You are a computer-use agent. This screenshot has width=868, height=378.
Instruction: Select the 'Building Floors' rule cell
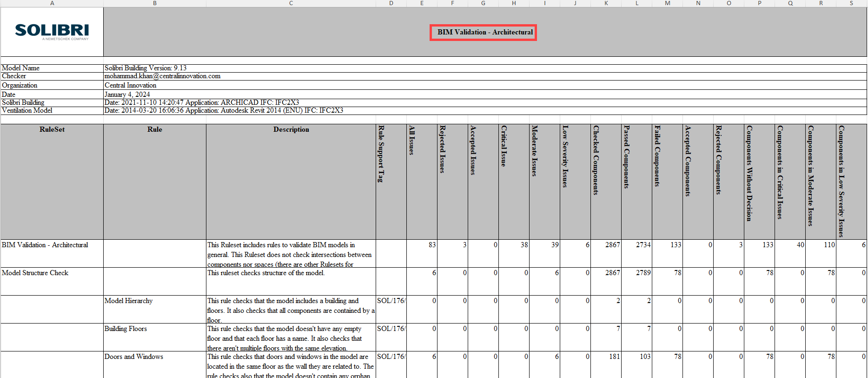tap(155, 337)
